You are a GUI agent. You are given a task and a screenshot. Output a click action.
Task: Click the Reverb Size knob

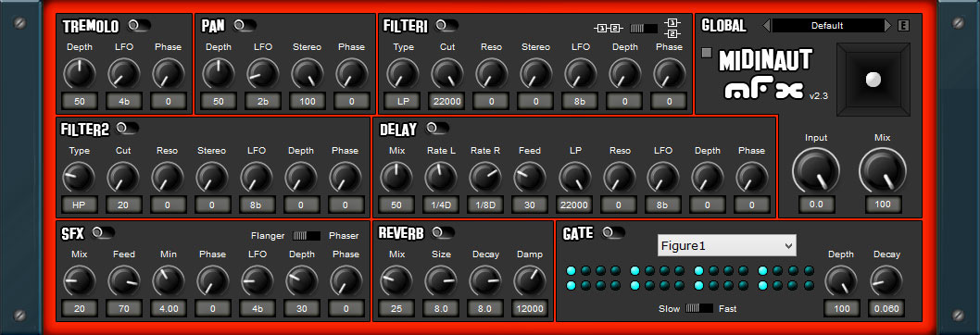point(441,280)
